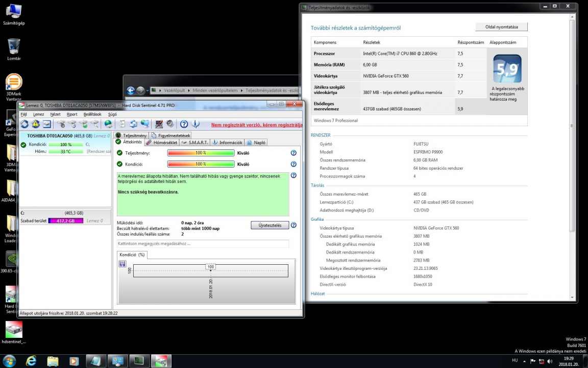Select the Áttekintés tab
Viewport: 588px width, 368px height.
tap(129, 142)
